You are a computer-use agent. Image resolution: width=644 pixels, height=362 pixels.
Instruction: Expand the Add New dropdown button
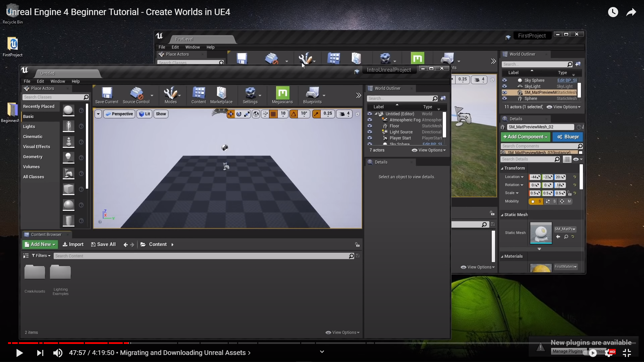pyautogui.click(x=40, y=244)
